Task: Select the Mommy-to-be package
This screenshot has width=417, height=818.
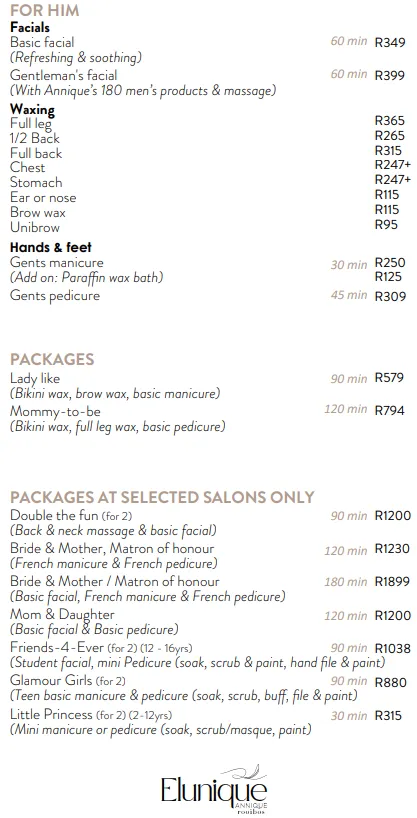Action: tap(55, 412)
